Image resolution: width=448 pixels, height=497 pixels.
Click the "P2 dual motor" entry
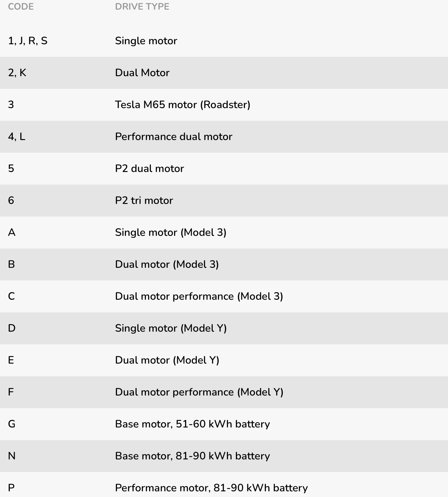[x=149, y=169]
